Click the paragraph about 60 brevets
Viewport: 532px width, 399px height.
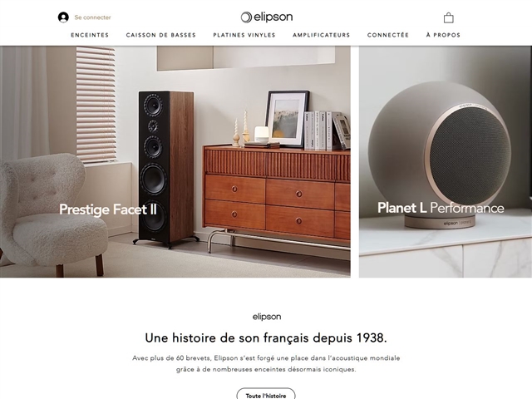pos(266,363)
